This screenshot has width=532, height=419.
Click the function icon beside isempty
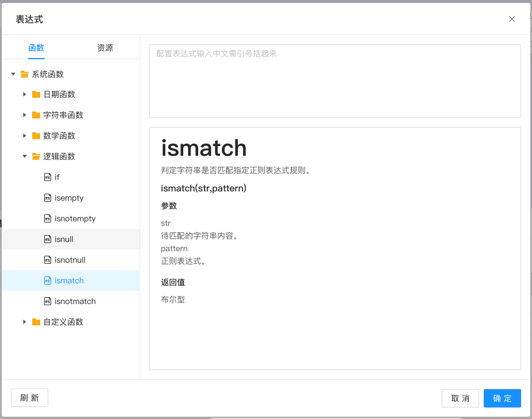coord(48,198)
